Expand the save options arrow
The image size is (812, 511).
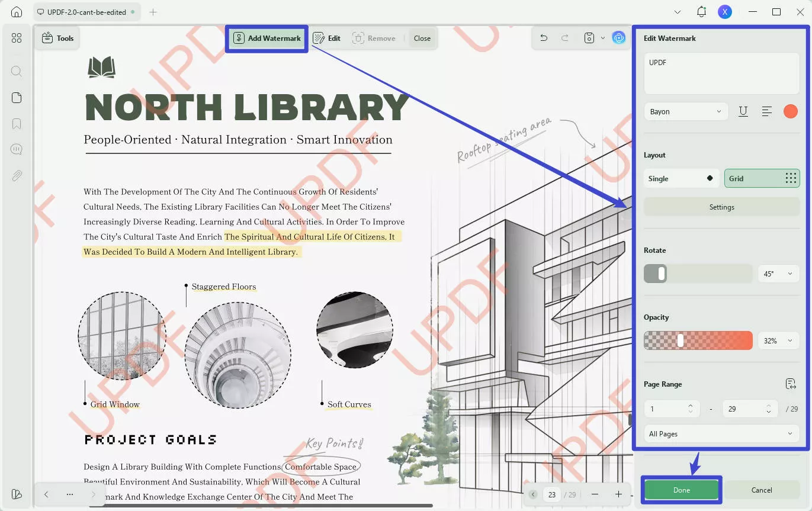pos(603,38)
